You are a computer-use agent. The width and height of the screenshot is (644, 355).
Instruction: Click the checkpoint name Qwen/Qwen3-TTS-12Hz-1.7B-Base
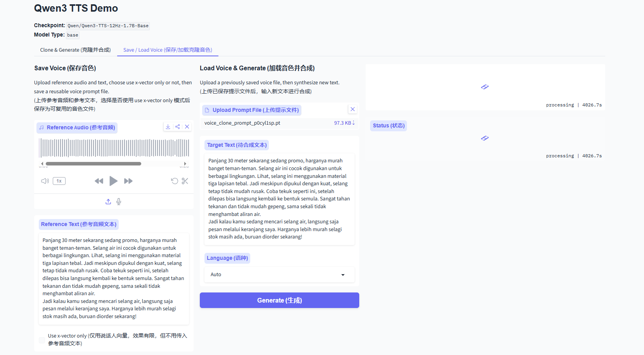click(108, 26)
